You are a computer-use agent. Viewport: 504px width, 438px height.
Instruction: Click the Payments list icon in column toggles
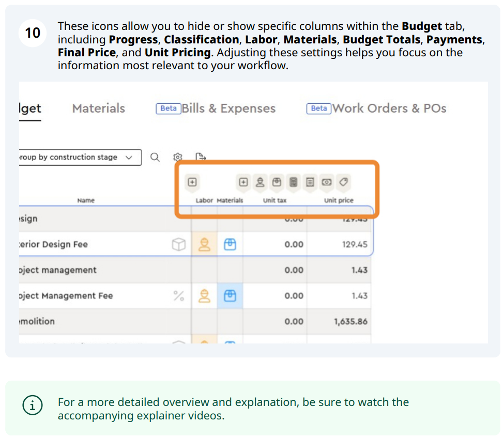point(310,182)
